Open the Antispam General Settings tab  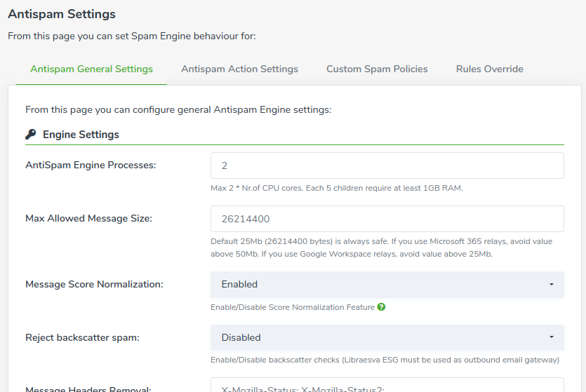pyautogui.click(x=91, y=69)
